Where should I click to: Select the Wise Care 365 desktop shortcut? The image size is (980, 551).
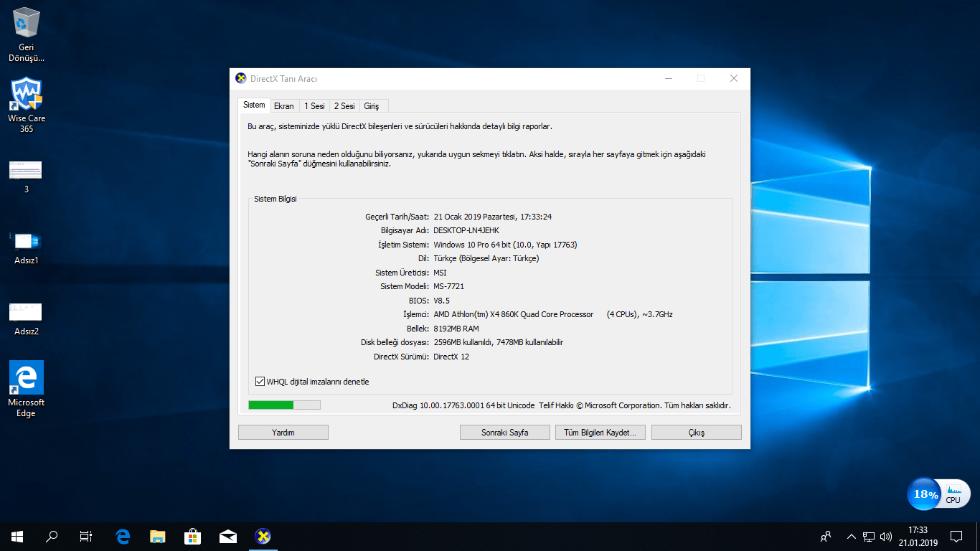click(x=27, y=105)
